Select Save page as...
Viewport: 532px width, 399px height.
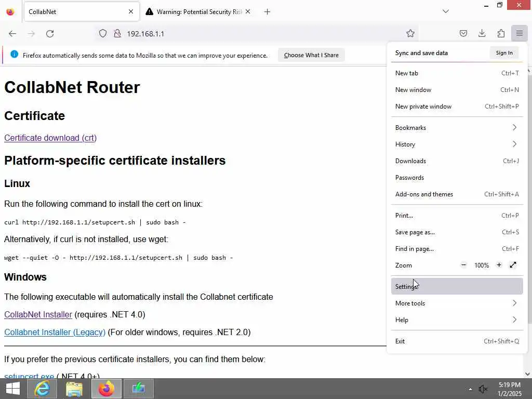tap(457, 232)
